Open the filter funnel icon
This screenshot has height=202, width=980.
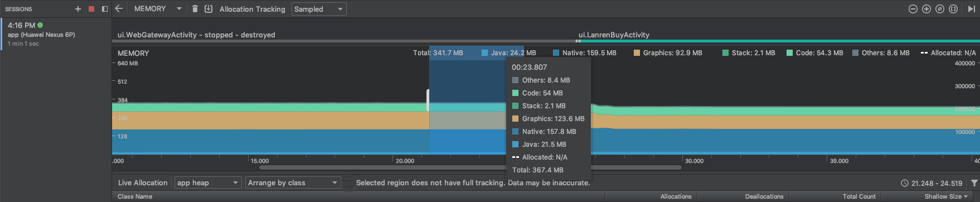[x=974, y=183]
